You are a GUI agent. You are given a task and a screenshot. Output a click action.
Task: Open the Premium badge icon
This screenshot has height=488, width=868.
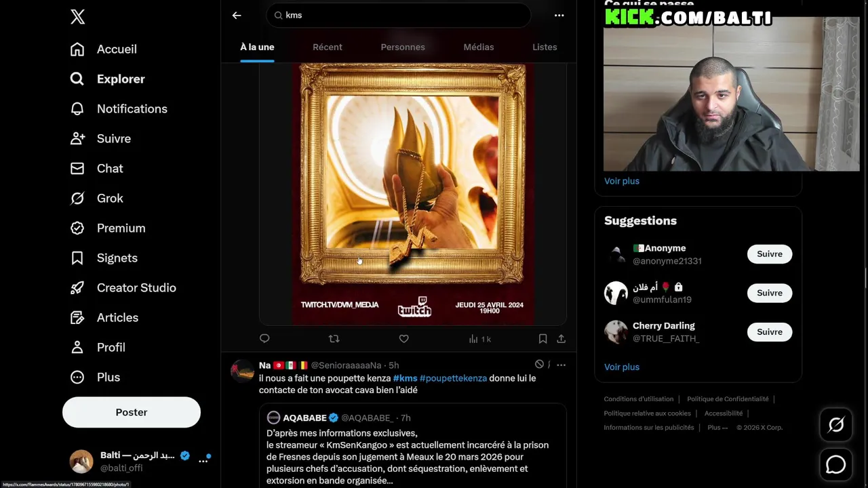(77, 228)
